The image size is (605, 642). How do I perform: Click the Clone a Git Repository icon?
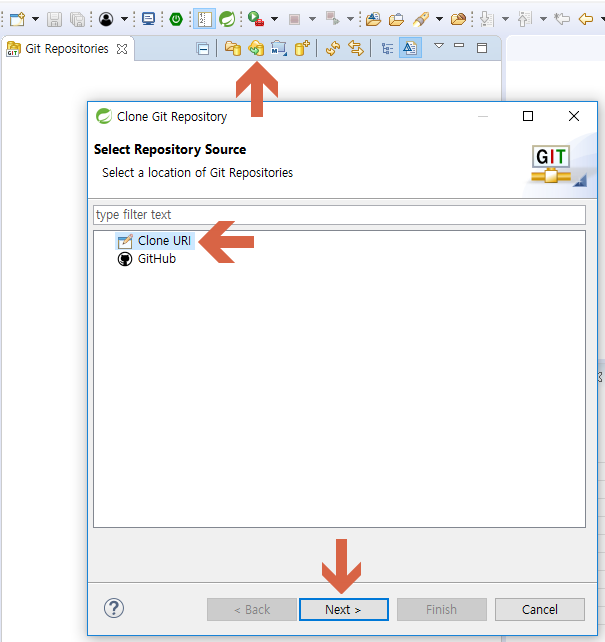(256, 49)
